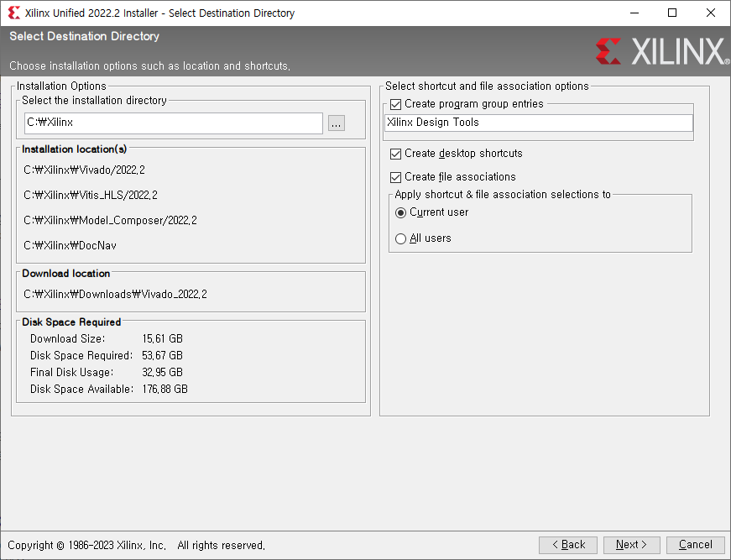This screenshot has height=560, width=731.
Task: Click the Model_Composer/2022.2 installation path
Action: pyautogui.click(x=111, y=221)
